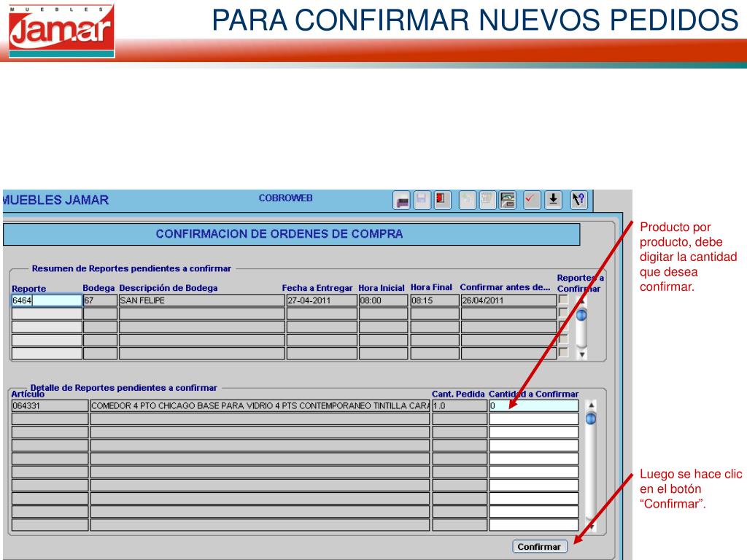Click the Reporte column header
The height and width of the screenshot is (560, 747).
[x=28, y=289]
